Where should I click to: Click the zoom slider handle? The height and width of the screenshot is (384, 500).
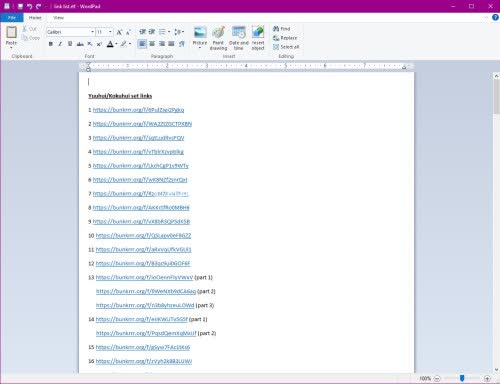pos(462,378)
